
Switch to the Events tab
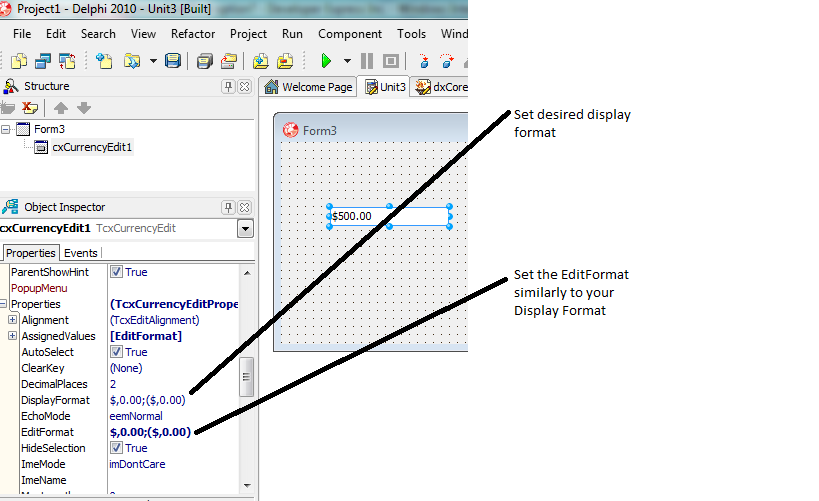tap(81, 253)
